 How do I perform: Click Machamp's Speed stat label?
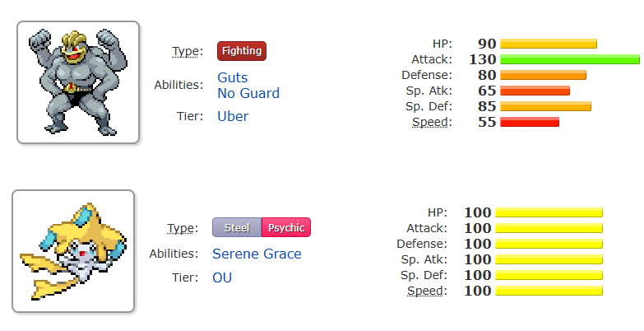click(x=432, y=122)
